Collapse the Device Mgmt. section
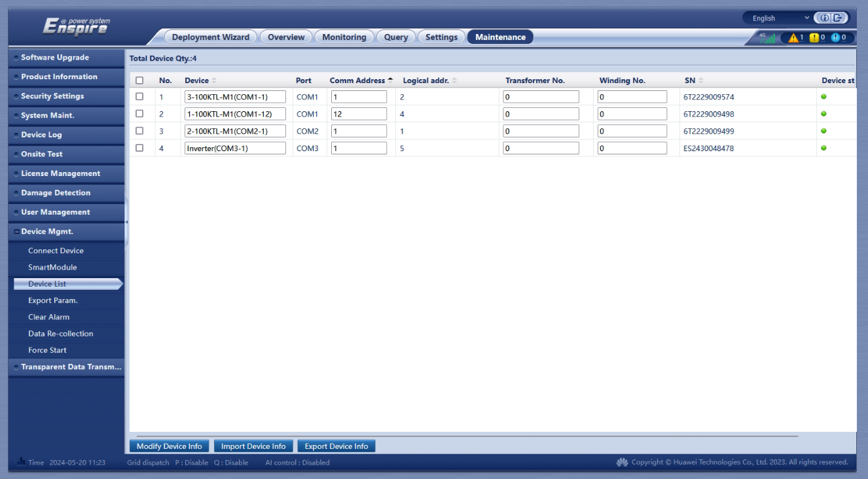Viewport: 868px width, 479px height. [x=66, y=232]
